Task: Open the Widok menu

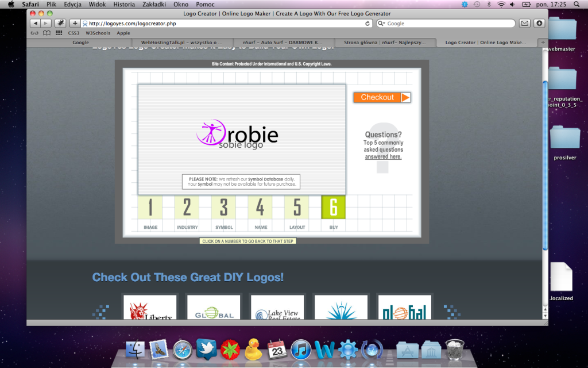Action: (x=97, y=4)
